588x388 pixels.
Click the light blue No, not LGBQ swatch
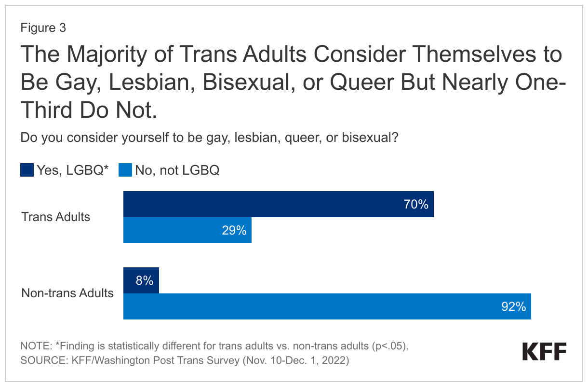(x=125, y=170)
